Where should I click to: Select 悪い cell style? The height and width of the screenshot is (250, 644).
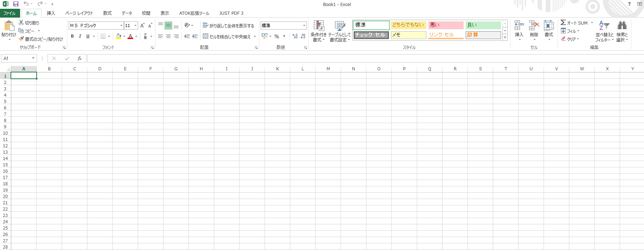point(446,25)
